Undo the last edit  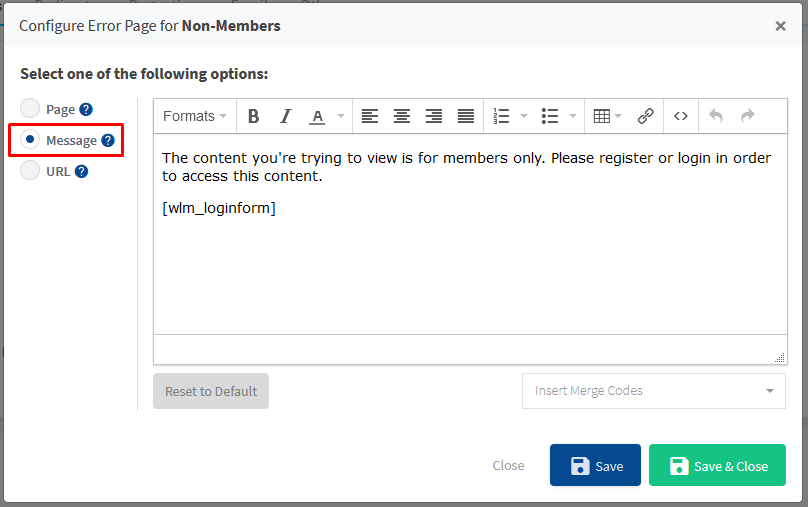click(x=716, y=116)
